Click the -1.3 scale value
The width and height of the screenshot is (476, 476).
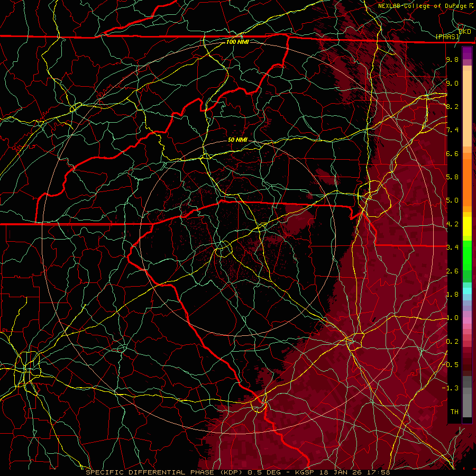[x=450, y=388]
